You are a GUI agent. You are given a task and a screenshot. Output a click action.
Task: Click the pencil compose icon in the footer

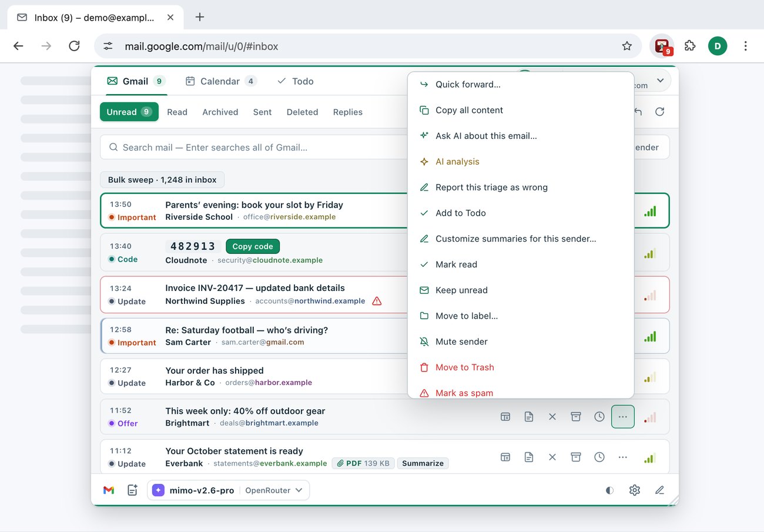coord(660,490)
